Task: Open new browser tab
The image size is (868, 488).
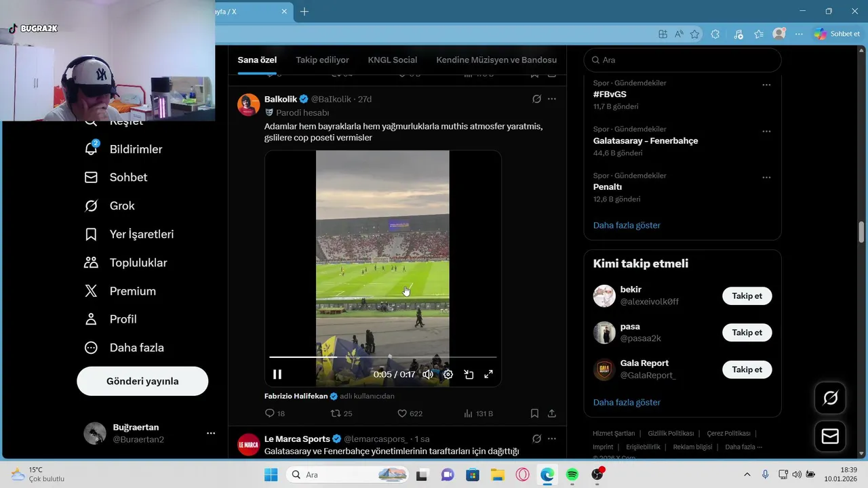Action: [304, 12]
